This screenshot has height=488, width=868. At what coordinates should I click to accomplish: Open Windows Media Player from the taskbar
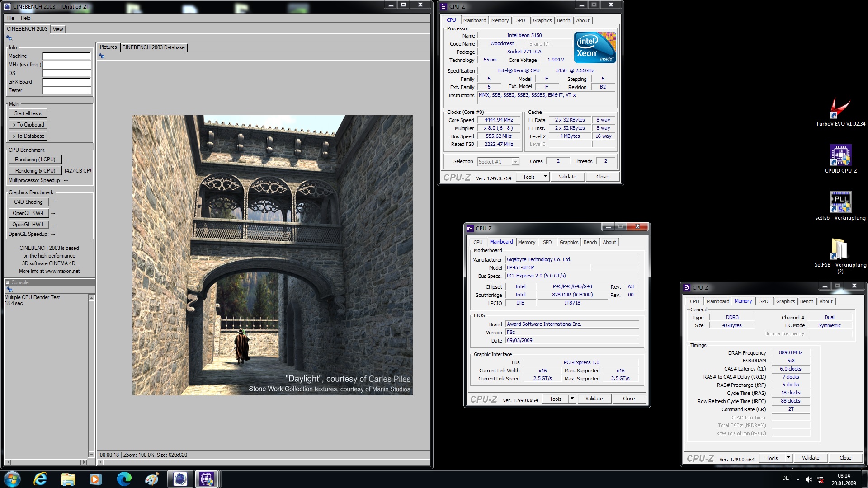click(96, 479)
